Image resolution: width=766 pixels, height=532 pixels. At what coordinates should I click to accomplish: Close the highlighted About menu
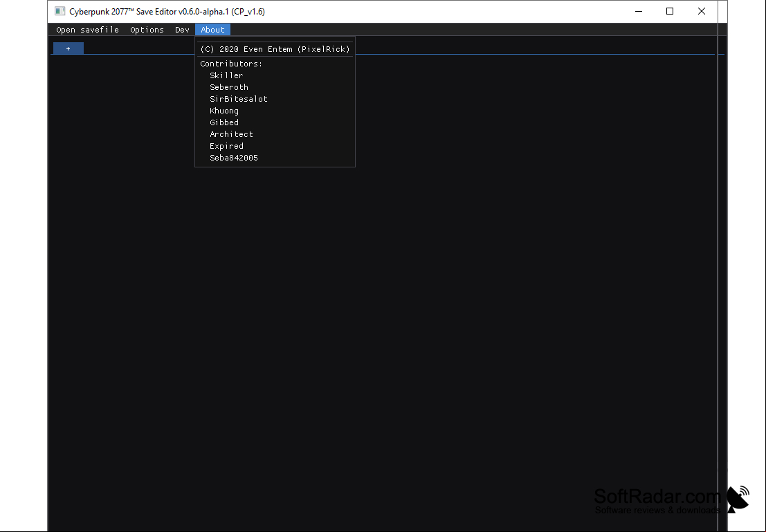(x=213, y=30)
